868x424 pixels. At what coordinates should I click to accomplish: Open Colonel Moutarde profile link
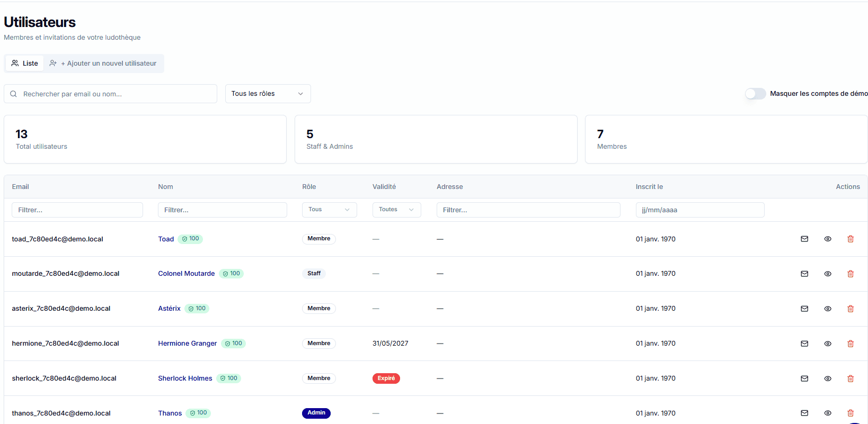187,274
